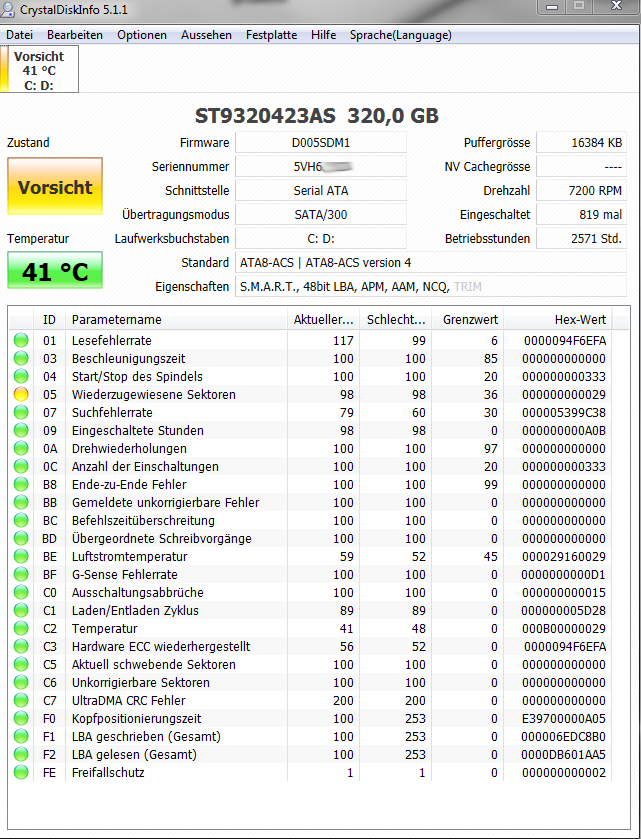The image size is (641, 839).
Task: Select the Aktuell schwebende Sektoren row
Action: [153, 665]
